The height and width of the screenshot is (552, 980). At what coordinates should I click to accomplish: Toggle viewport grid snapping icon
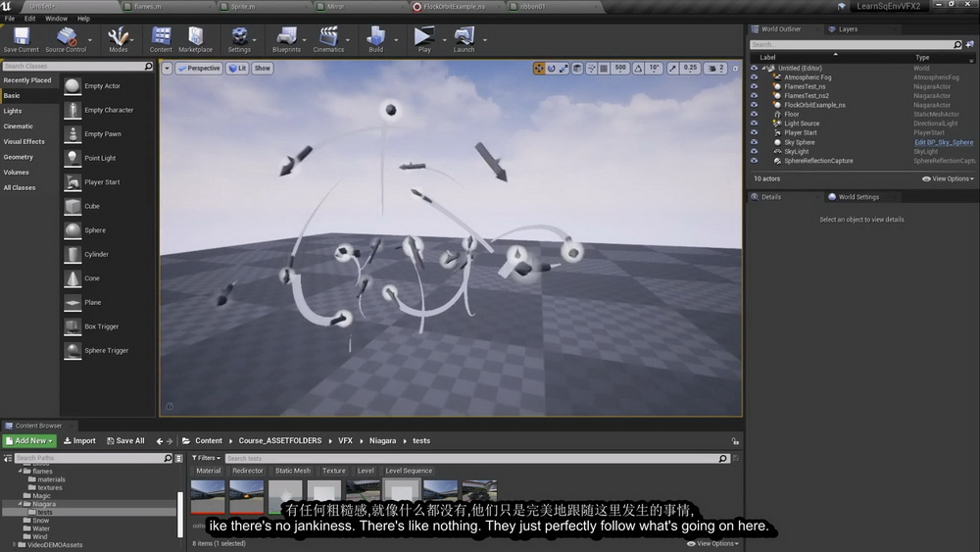604,68
